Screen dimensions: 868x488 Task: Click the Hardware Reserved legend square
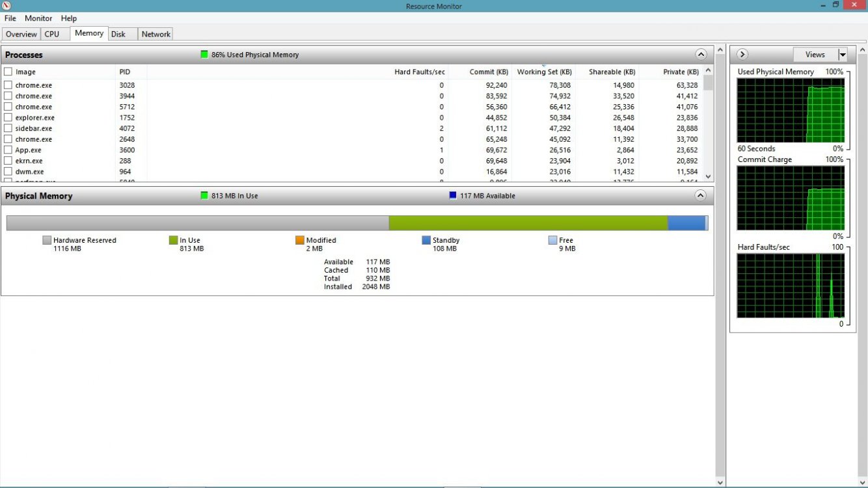tap(46, 240)
